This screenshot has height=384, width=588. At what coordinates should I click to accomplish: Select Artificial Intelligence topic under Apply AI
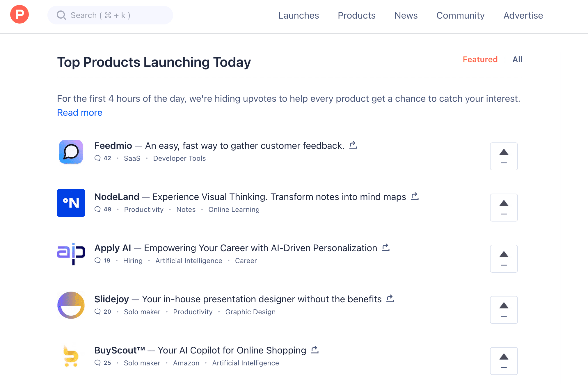point(189,261)
